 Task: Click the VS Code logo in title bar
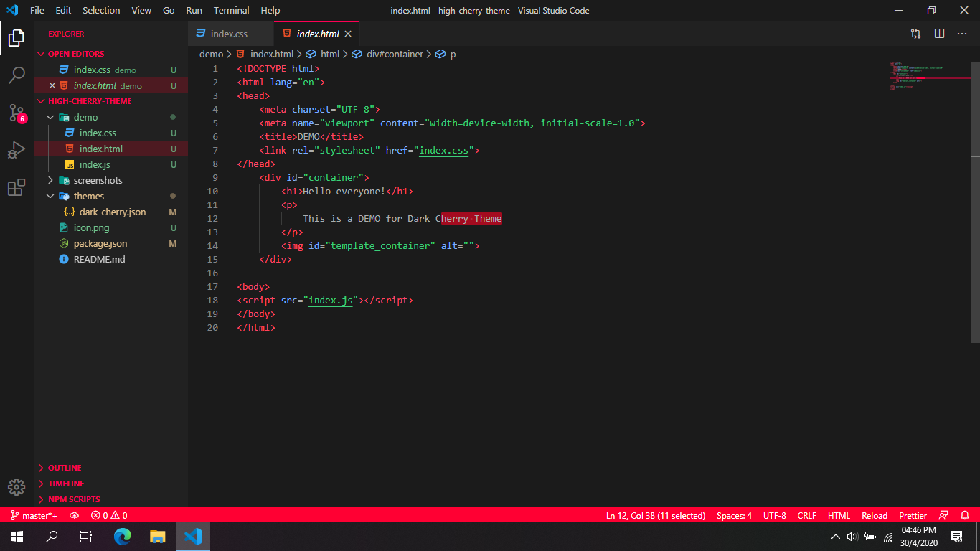[12, 10]
